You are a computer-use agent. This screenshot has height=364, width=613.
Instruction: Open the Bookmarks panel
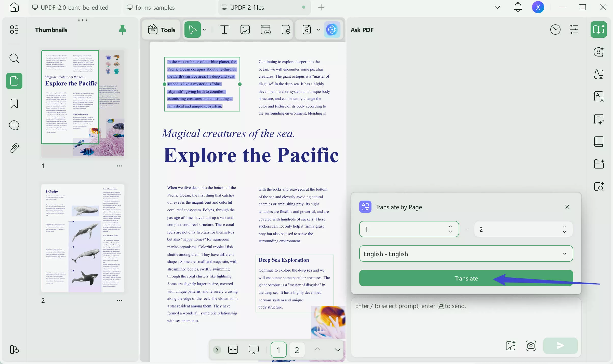[x=14, y=103]
